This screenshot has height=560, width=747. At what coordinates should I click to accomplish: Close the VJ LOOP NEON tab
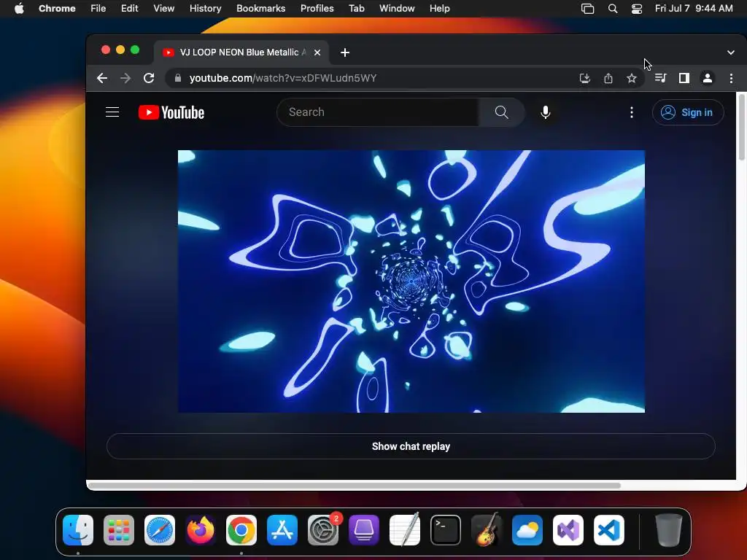(317, 52)
